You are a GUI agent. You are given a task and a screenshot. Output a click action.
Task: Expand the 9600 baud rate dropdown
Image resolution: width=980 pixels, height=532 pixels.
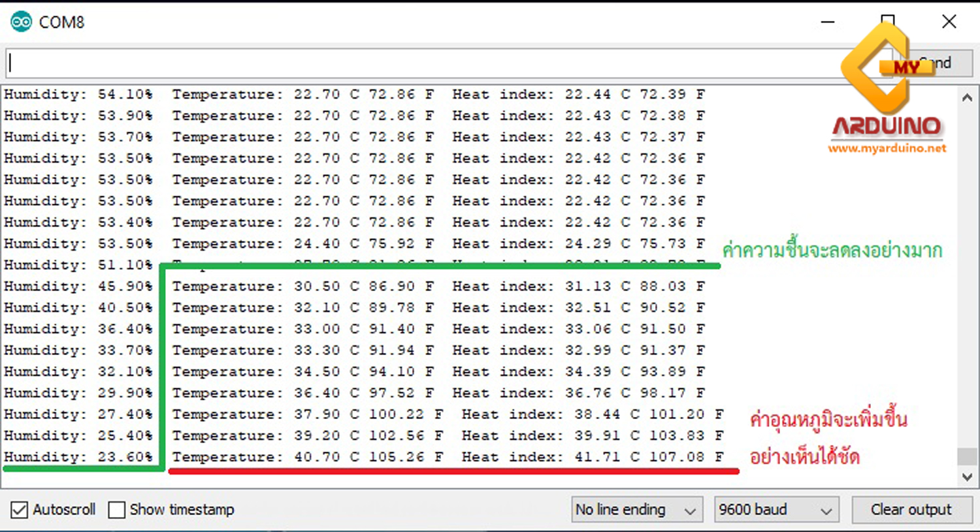776,510
